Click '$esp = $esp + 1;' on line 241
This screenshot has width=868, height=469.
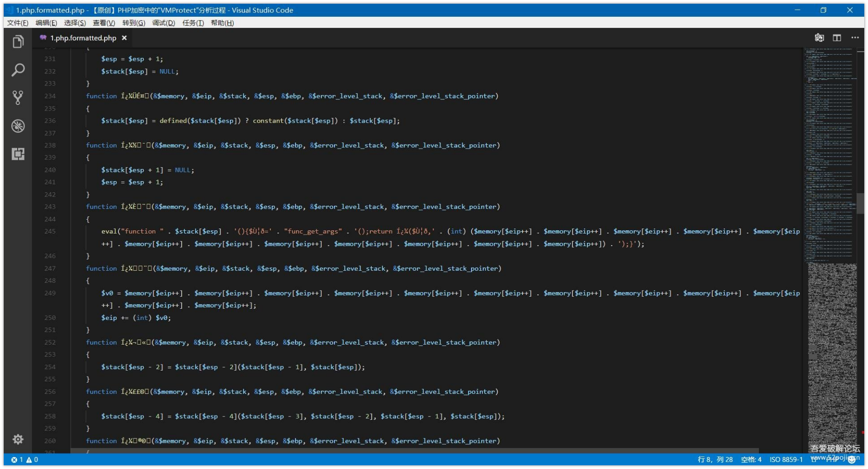pos(132,182)
